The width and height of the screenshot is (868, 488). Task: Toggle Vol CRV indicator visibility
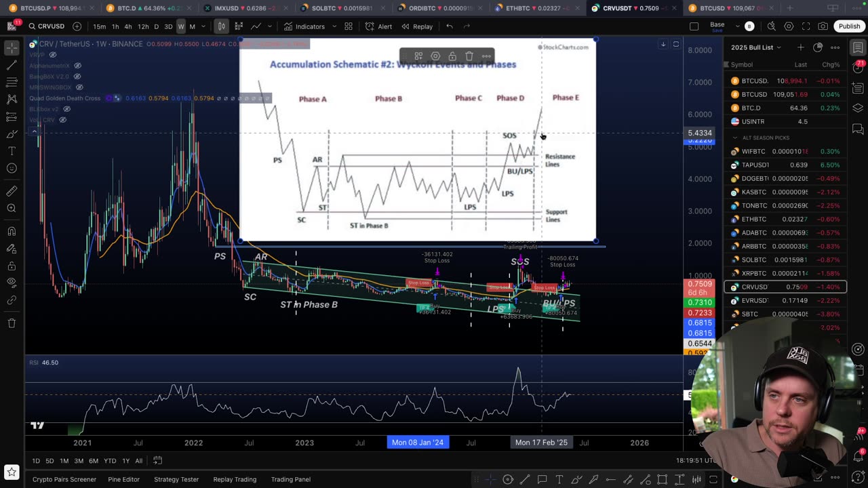pyautogui.click(x=62, y=120)
